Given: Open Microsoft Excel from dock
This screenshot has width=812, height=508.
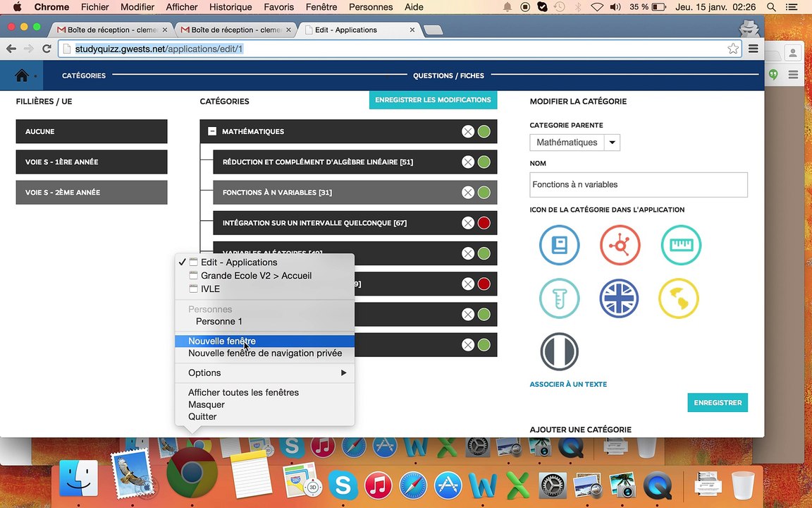Looking at the screenshot, I should coord(517,486).
